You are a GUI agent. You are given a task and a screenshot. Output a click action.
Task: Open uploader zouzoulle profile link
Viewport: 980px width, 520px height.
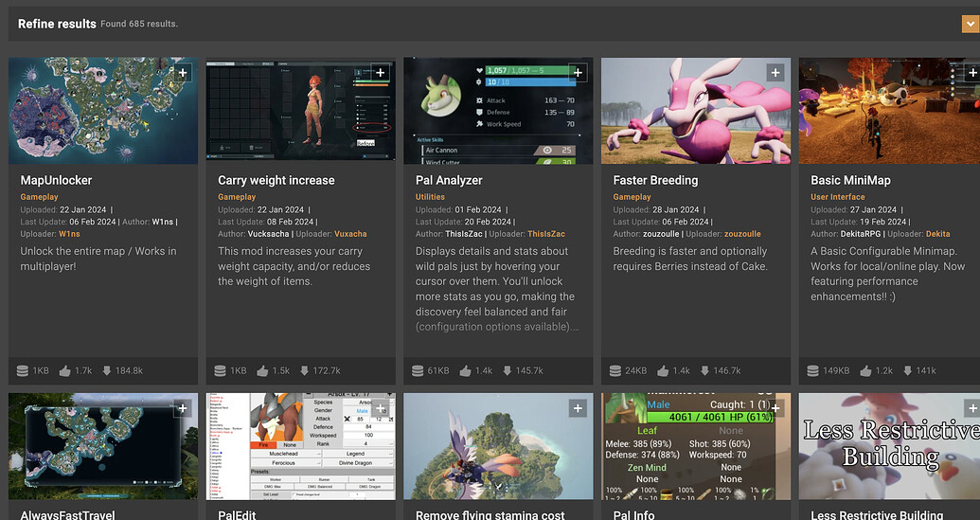742,234
